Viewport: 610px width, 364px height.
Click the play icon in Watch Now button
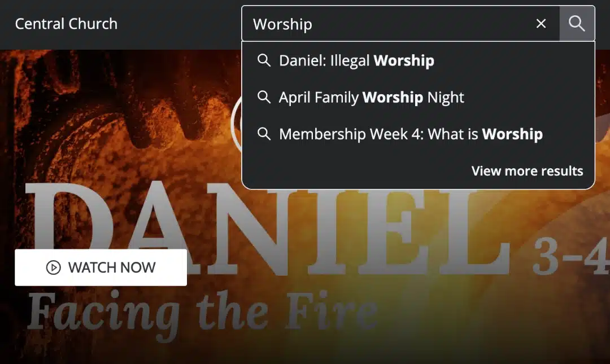53,267
